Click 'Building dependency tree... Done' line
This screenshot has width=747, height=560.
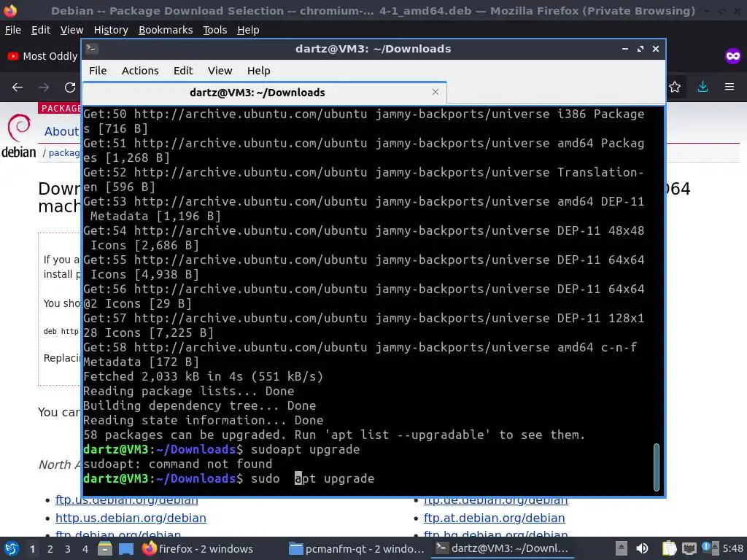click(x=200, y=405)
